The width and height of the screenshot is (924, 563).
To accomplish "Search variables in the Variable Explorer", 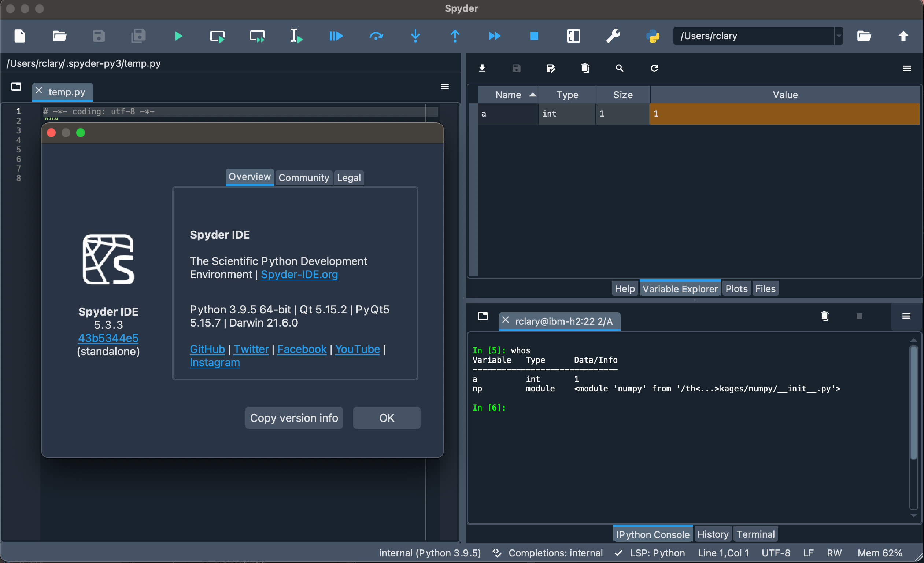I will point(620,68).
